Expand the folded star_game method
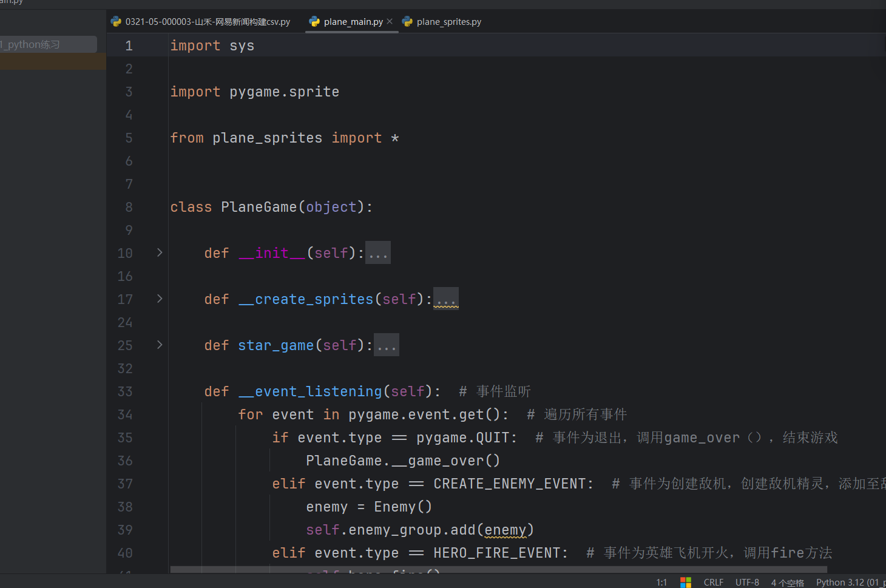 (160, 345)
